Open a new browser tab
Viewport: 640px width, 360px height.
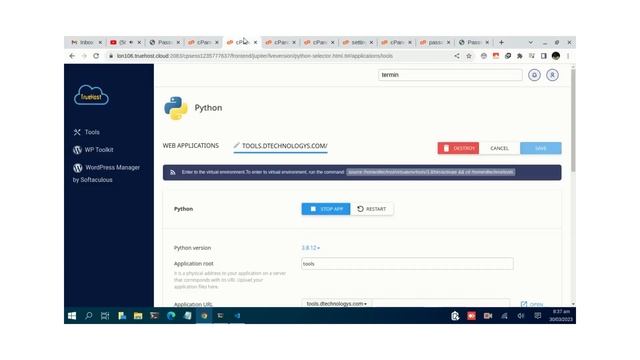pos(501,42)
